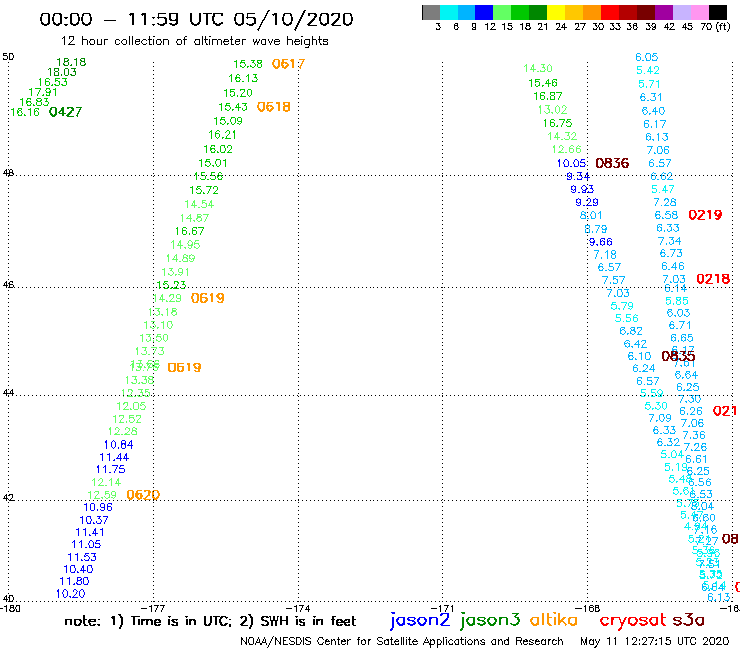Click the dark green time label 0427

pos(65,112)
